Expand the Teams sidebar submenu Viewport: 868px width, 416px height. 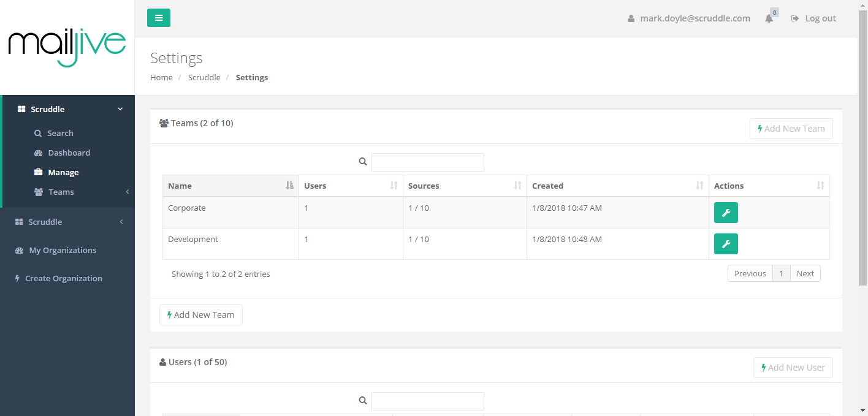click(x=61, y=192)
